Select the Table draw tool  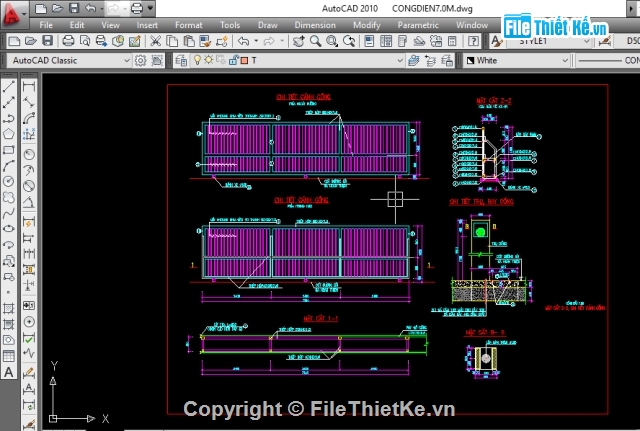coord(9,356)
